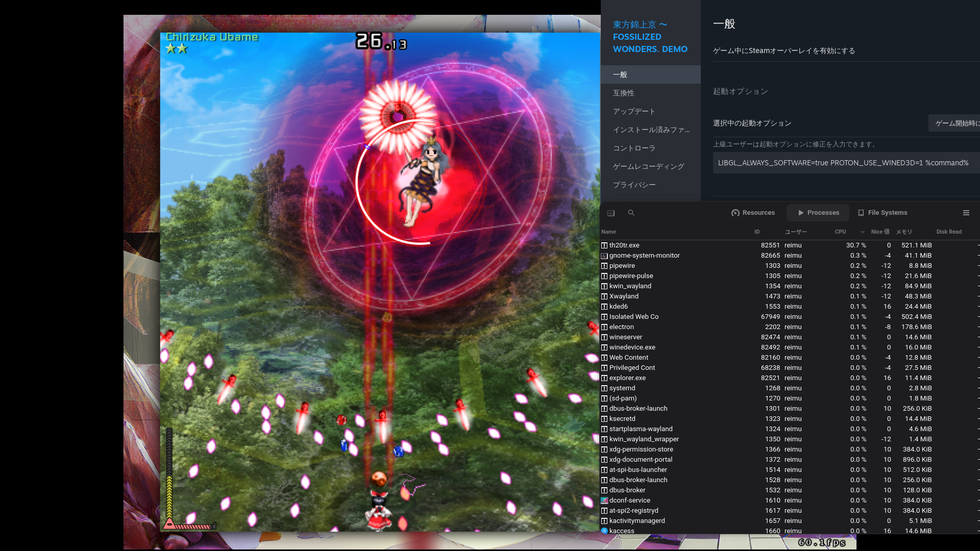Select the at-spi-bus-launcher process row
The height and width of the screenshot is (551, 980).
[x=790, y=470]
